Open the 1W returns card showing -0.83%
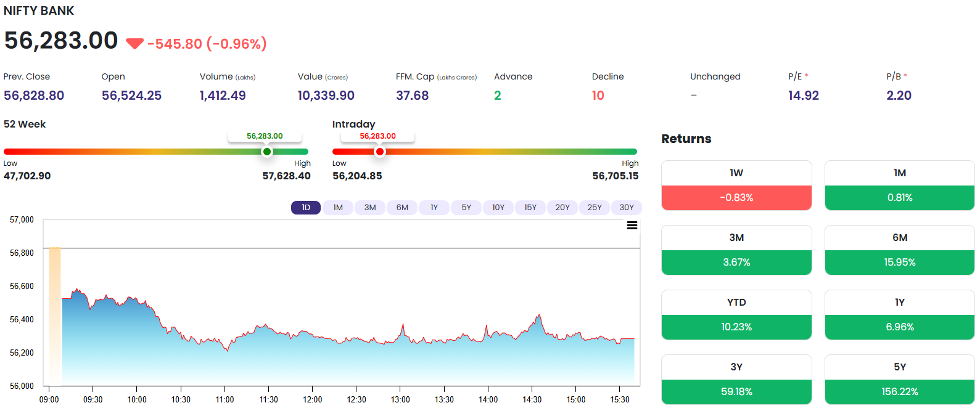 (736, 186)
